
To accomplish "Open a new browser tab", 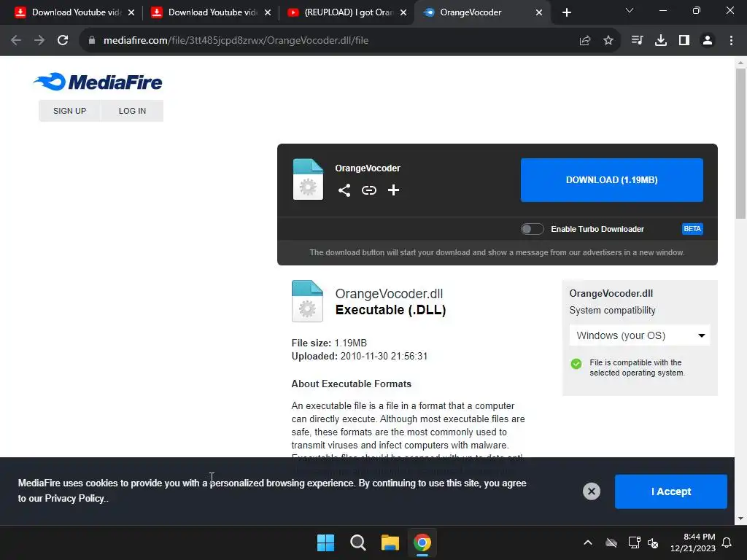I will [566, 13].
